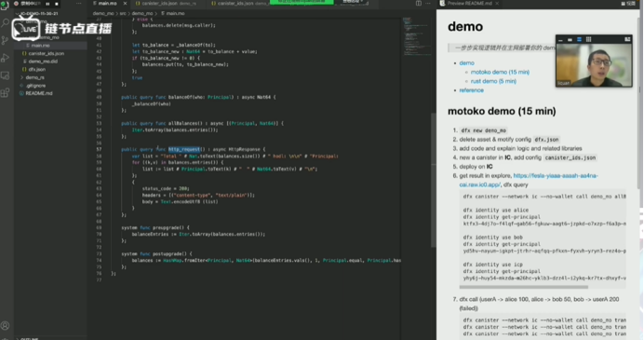Collapse the IC-DEMO root folder
This screenshot has height=340, width=644.
coord(38,14)
